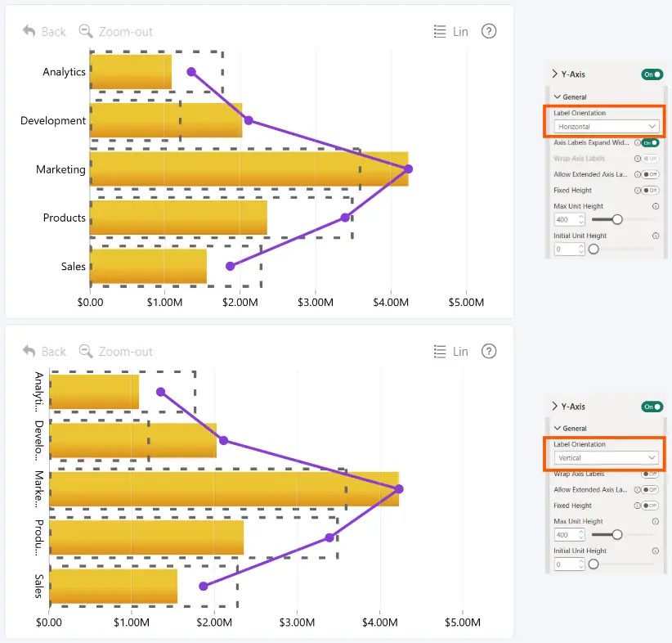Collapse the General section in the Vertical panel

(558, 428)
